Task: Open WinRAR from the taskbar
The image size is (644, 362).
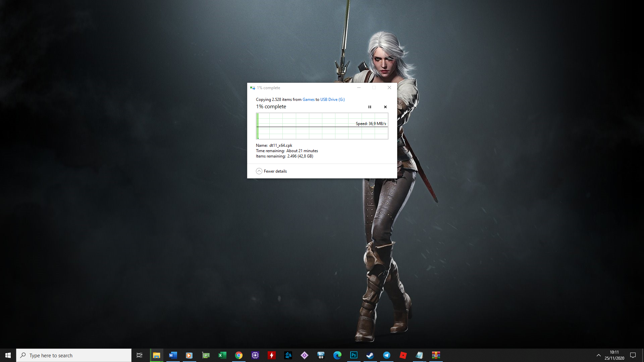Action: click(436, 355)
